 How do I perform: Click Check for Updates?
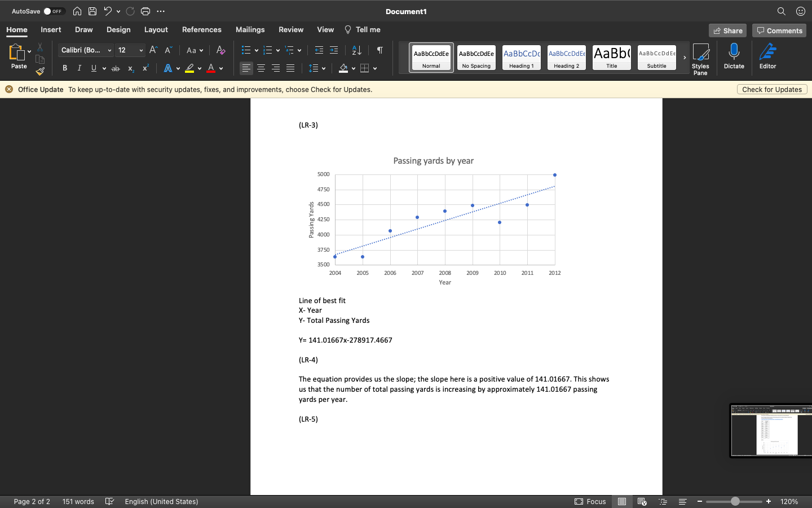tap(772, 89)
